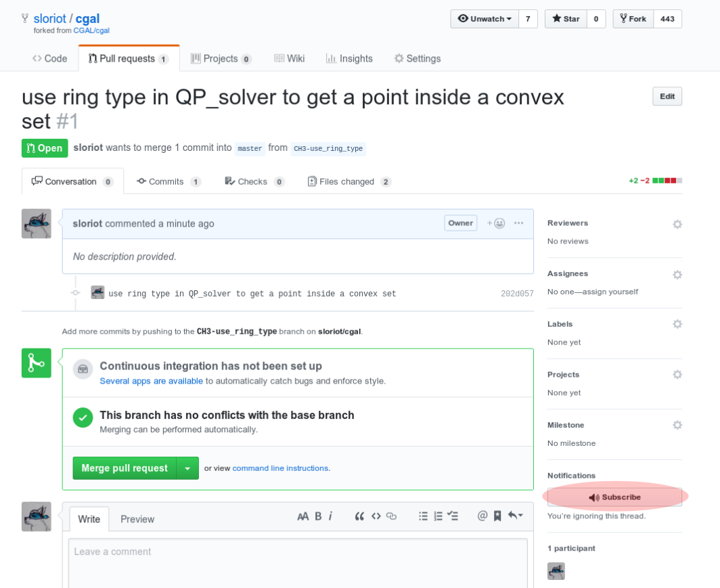Insert a quote in comment editor
Image resolution: width=720 pixels, height=588 pixels.
(359, 516)
